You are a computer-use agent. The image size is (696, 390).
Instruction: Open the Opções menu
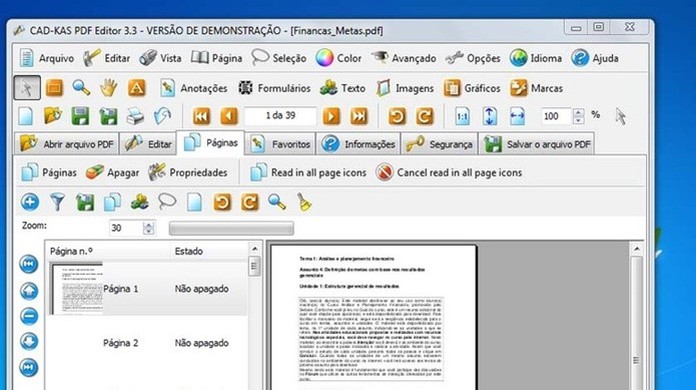[x=473, y=58]
